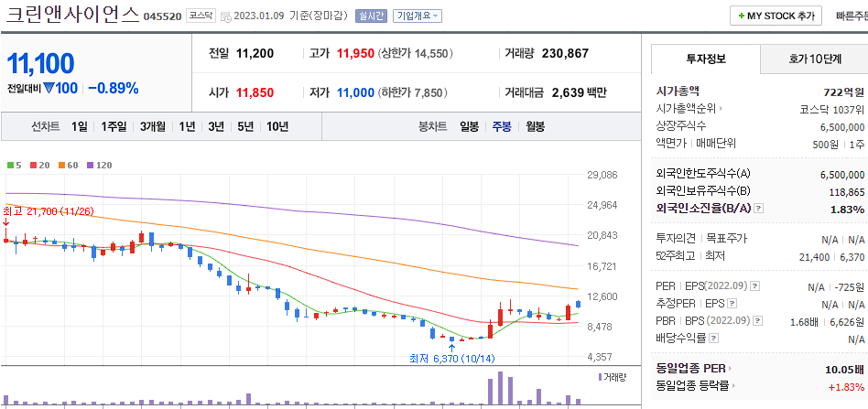Screen dimensions: 868x409
Task: Click the 저가 value 11,000
Action: coord(355,92)
